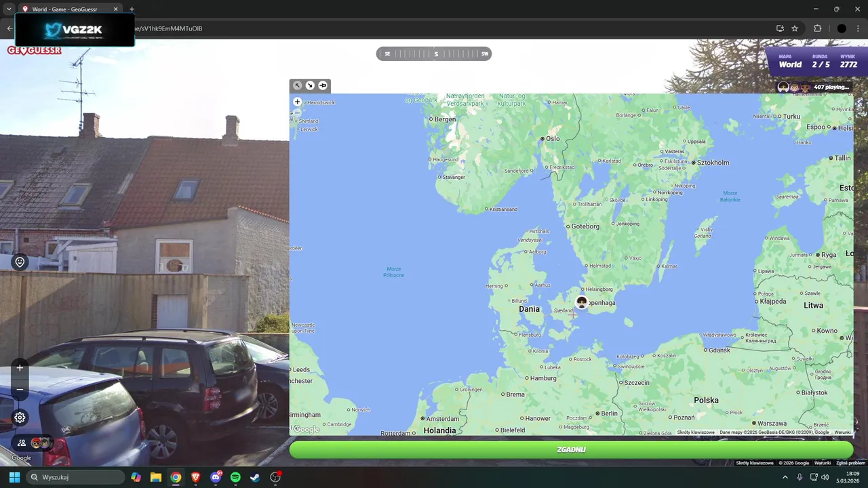Open Discord from the taskbar
The image size is (868, 488).
point(216,477)
